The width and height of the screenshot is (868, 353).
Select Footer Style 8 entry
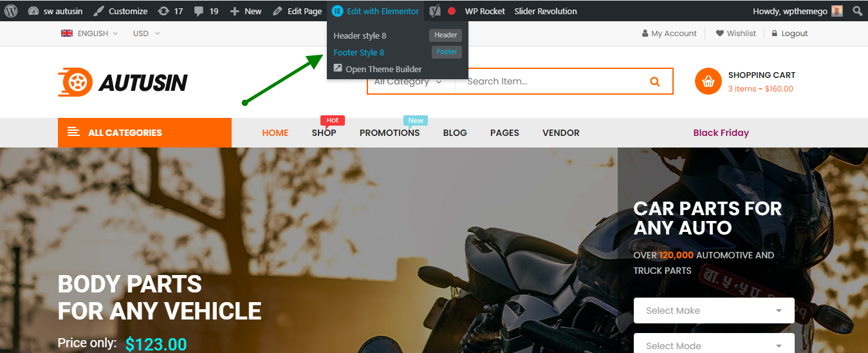[x=358, y=52]
